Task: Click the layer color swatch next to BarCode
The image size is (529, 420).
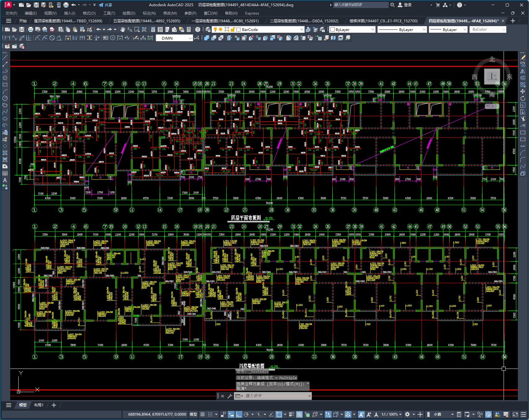Action: click(239, 29)
